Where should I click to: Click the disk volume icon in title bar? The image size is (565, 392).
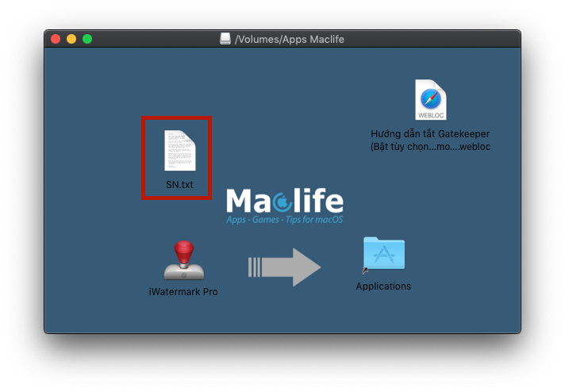pos(225,39)
